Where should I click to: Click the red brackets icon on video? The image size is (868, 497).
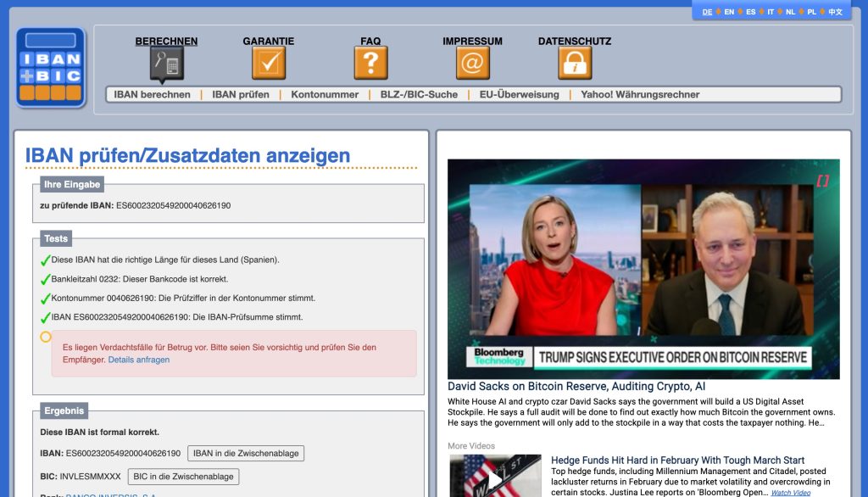[x=822, y=181]
